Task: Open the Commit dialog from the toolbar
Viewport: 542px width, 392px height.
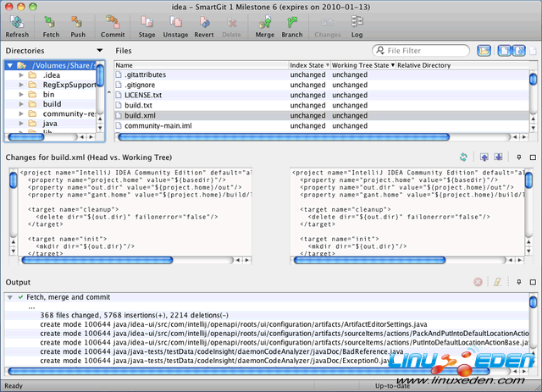Action: 112,22
